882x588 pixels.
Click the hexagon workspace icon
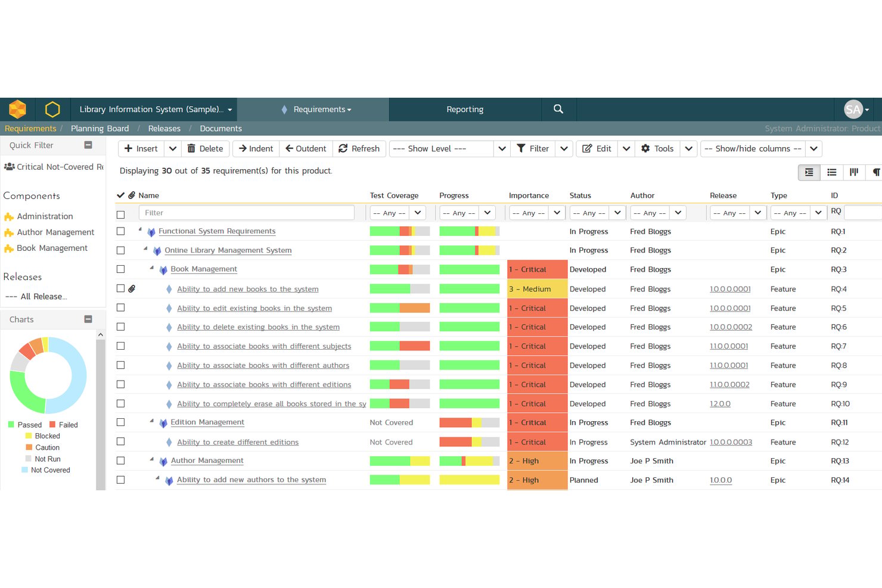click(x=52, y=109)
